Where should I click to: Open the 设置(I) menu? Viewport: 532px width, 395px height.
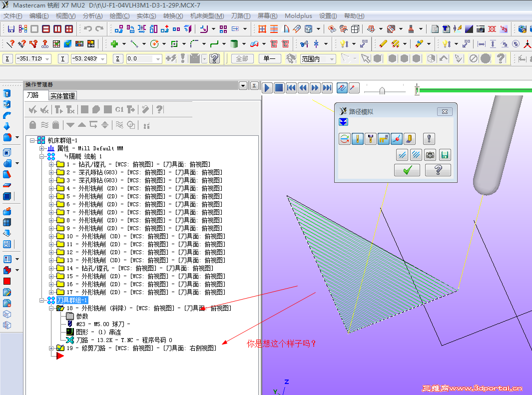tap(328, 16)
